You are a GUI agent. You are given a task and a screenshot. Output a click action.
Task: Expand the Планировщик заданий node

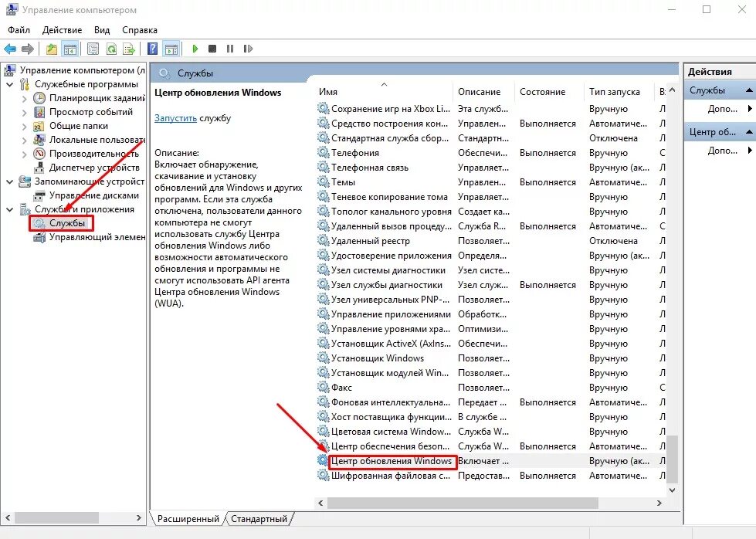[24, 98]
